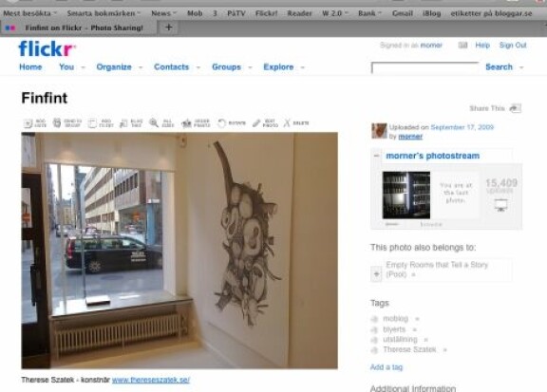Click the Flickr search input field

(425, 67)
